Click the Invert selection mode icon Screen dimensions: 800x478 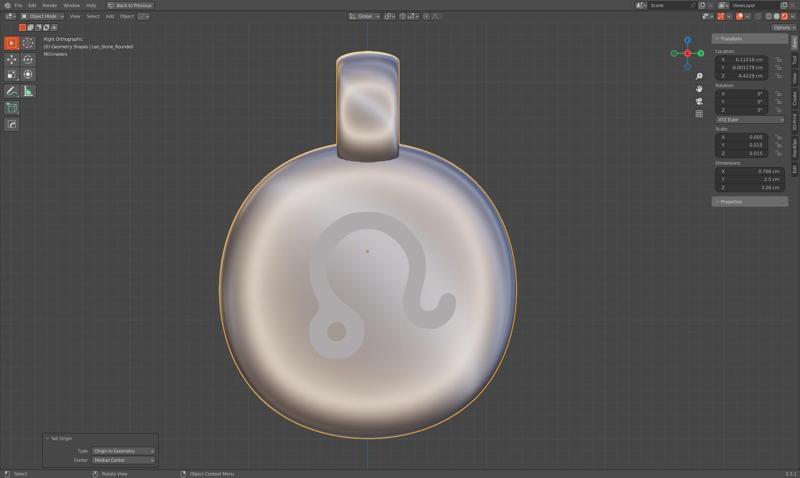(46, 28)
